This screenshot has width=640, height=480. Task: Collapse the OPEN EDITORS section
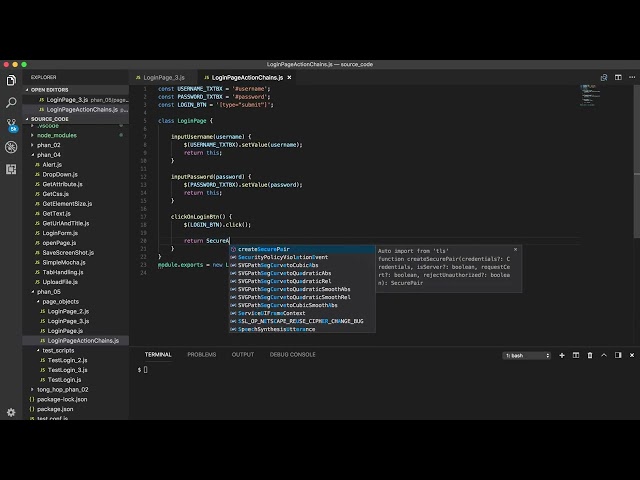pyautogui.click(x=50, y=89)
